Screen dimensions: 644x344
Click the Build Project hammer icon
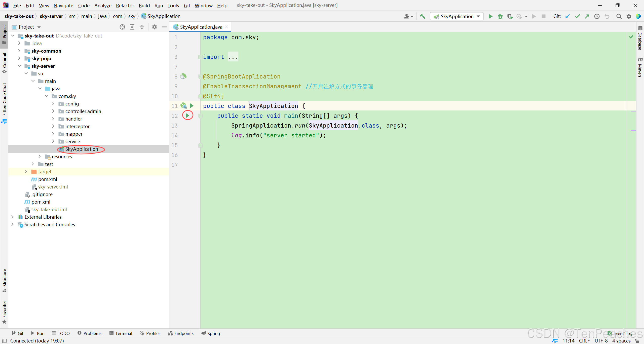click(x=423, y=16)
